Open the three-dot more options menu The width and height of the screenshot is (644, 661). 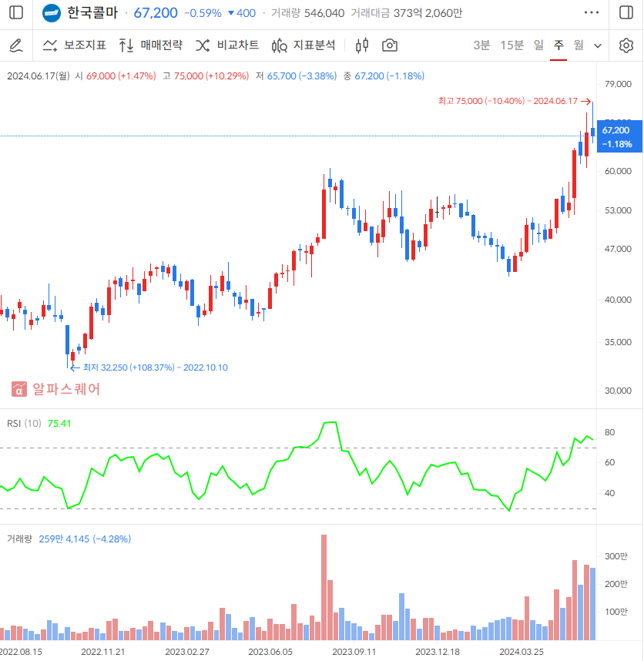click(x=592, y=12)
